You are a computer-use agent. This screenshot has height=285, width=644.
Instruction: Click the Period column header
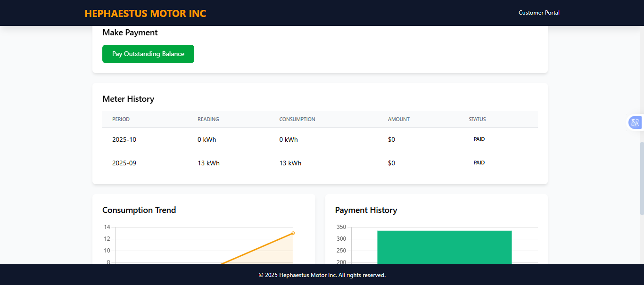click(x=121, y=119)
